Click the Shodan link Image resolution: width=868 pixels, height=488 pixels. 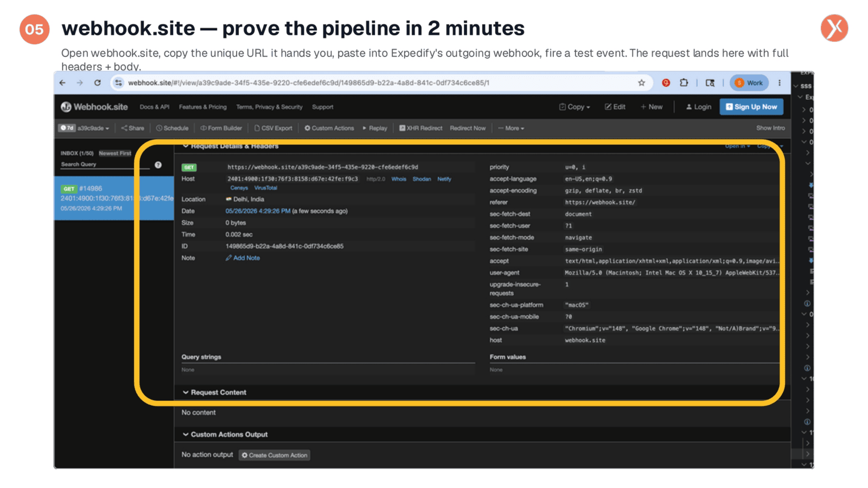coord(422,179)
